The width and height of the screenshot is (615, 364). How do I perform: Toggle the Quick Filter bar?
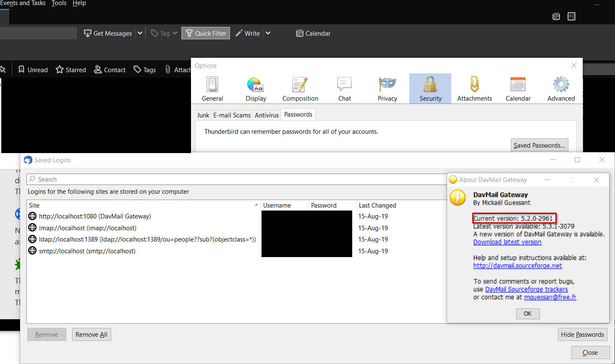click(205, 33)
